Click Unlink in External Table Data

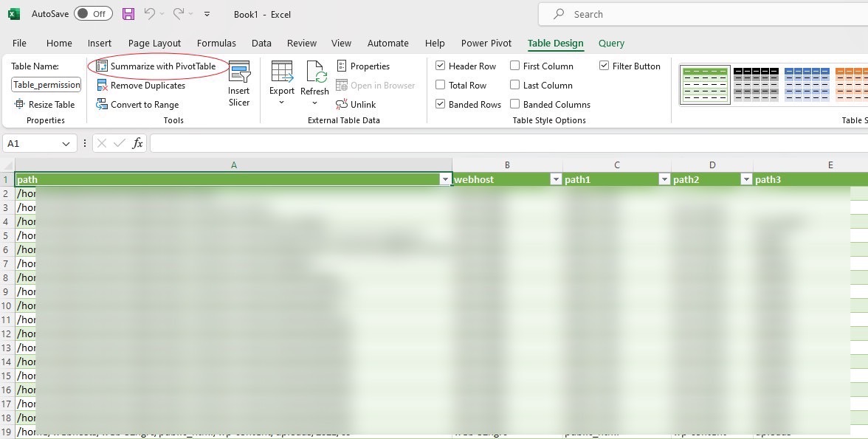tap(356, 105)
